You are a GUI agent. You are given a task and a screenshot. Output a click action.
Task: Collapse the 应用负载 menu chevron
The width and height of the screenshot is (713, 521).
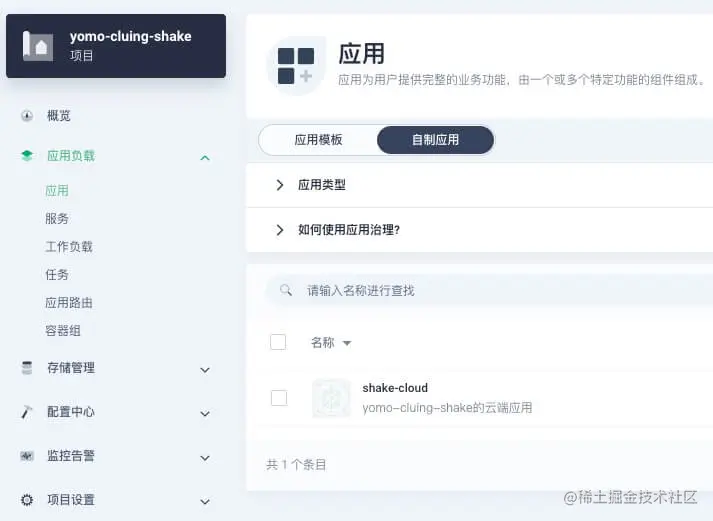click(205, 157)
